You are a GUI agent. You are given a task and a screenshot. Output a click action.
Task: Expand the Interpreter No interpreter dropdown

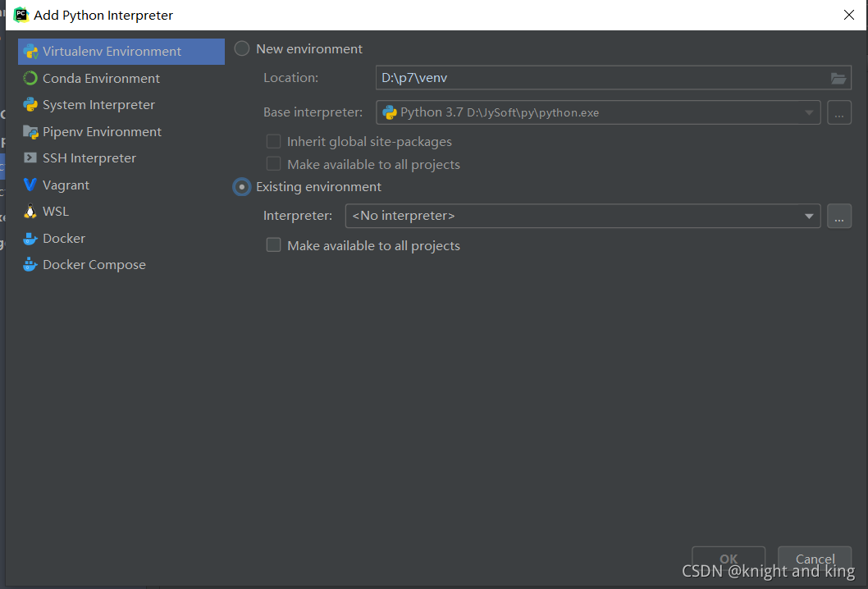point(582,216)
